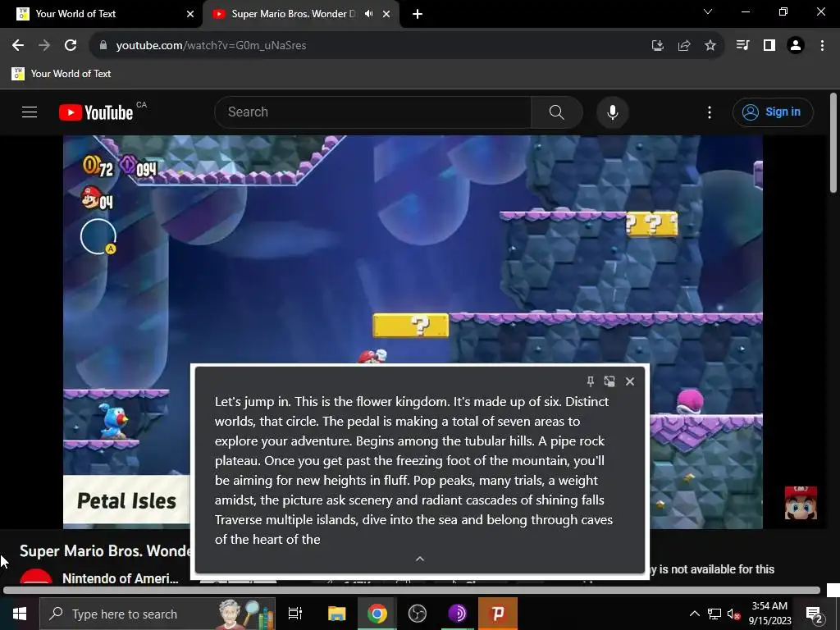
Task: Collapse the caption box with chevron
Action: coord(420,559)
